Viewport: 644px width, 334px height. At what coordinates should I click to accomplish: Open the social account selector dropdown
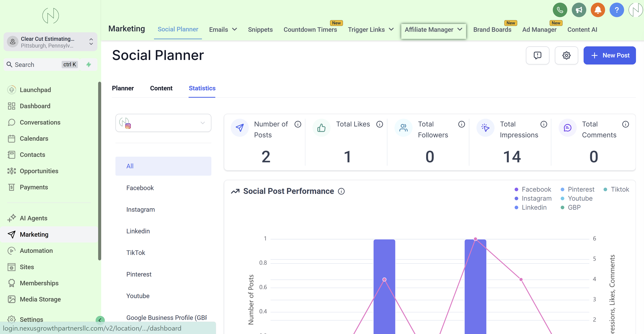pos(163,123)
